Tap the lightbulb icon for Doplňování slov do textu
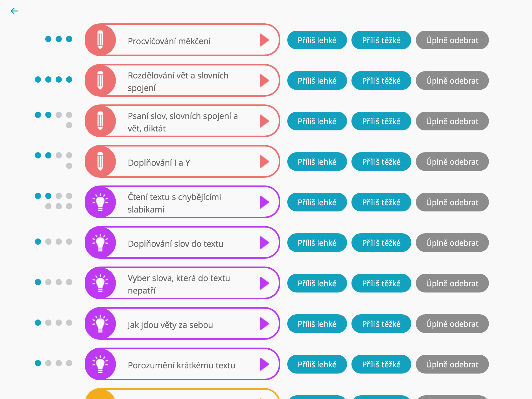532x399 pixels. coord(100,242)
